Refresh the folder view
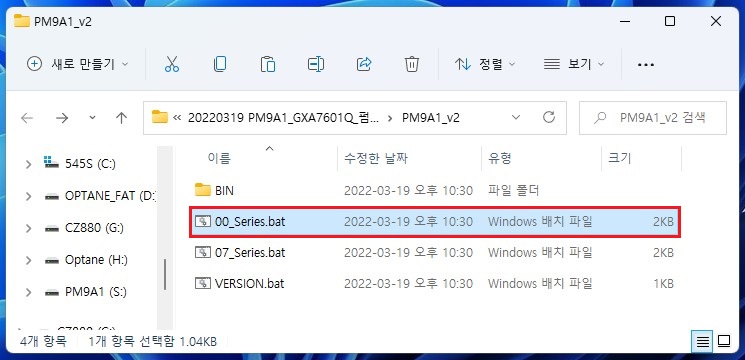Viewport: 745px width, 360px height. (x=549, y=117)
